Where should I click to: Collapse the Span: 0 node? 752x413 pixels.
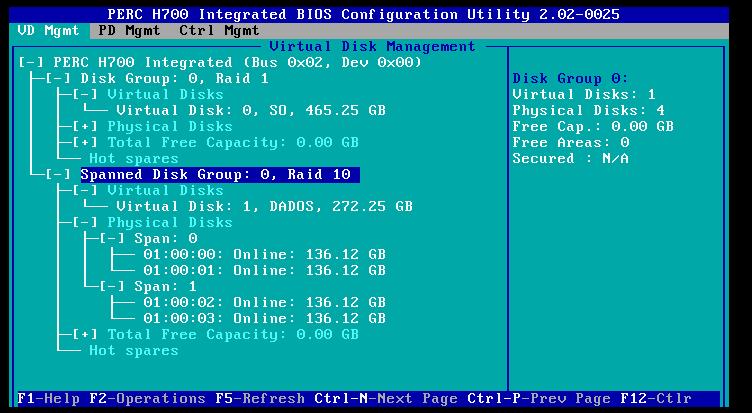(112, 238)
